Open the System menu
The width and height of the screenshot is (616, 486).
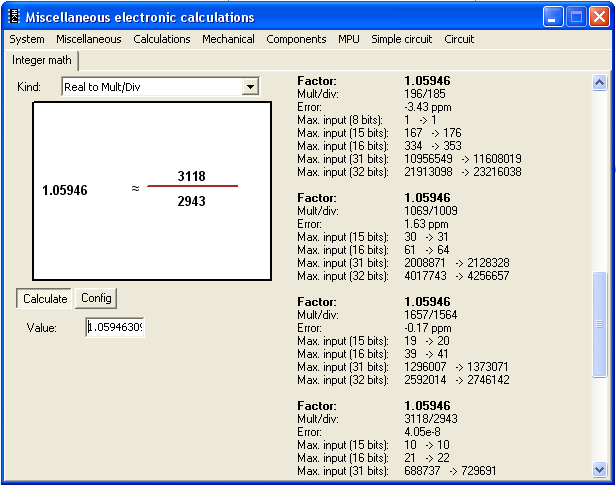27,39
